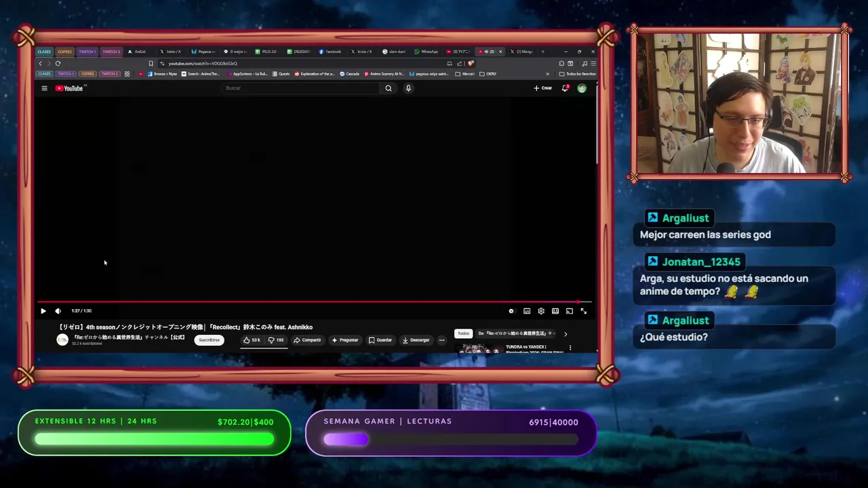Seek on the red video progress bar
Screen dimensions: 868x488
coord(314,302)
